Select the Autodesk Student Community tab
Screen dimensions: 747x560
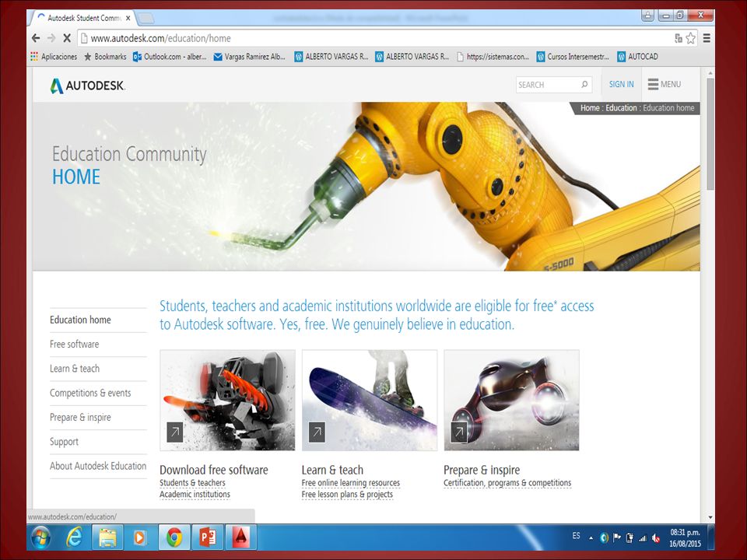(82, 18)
